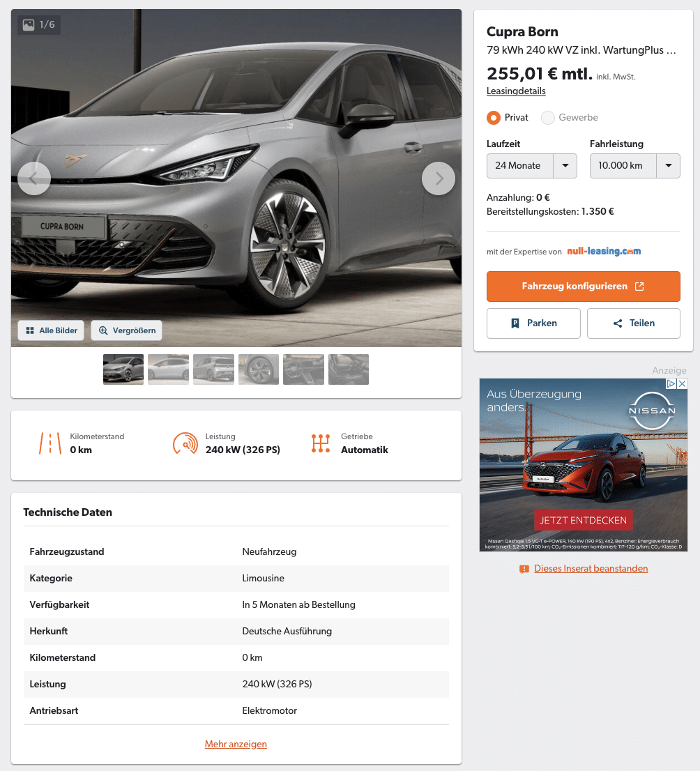Image resolution: width=700 pixels, height=771 pixels.
Task: Park this offer with Parken button
Action: 534,323
